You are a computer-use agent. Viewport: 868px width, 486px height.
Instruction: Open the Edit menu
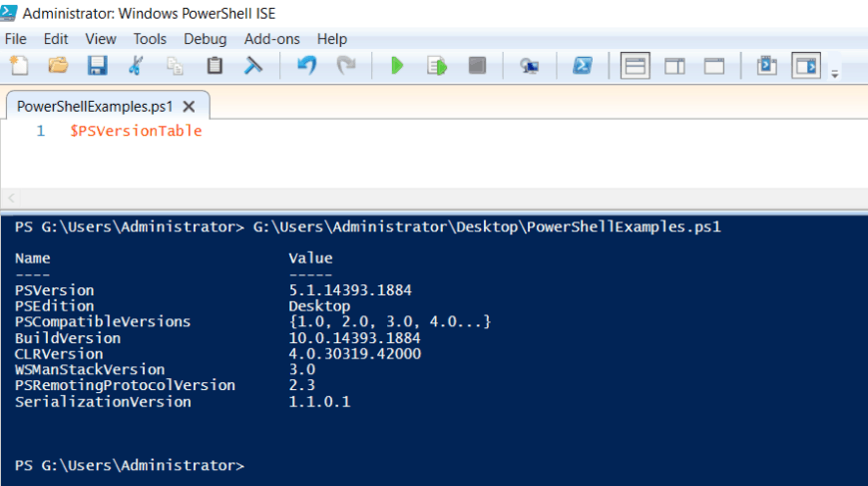click(56, 39)
